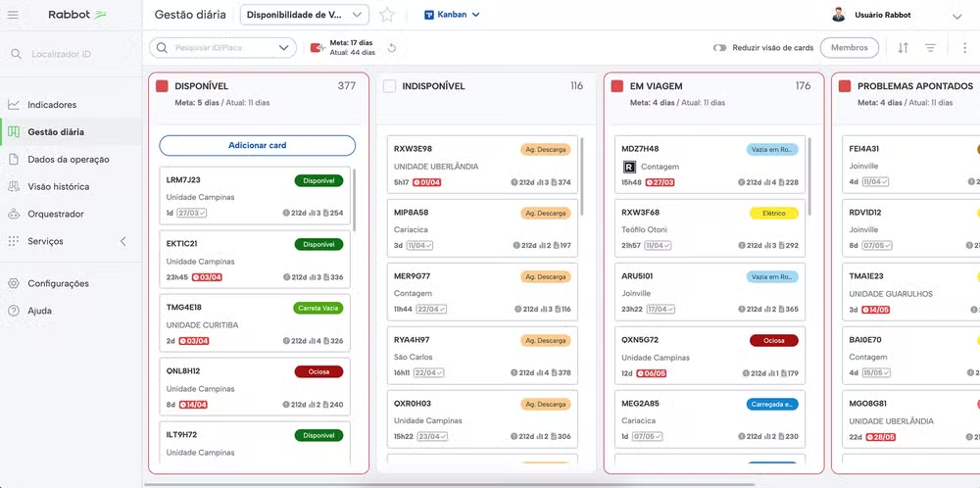Check the INDISPONÍVEL column checkbox
The width and height of the screenshot is (980, 488).
pos(389,86)
